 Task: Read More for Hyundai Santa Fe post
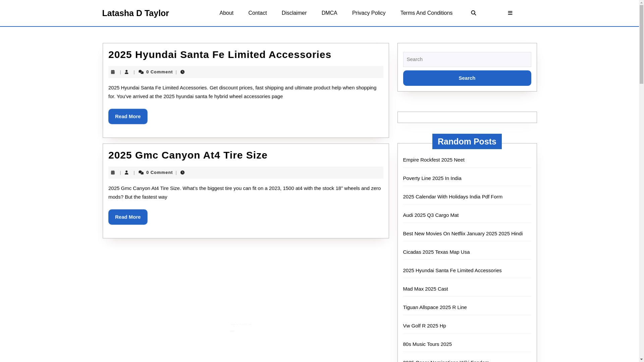pyautogui.click(x=128, y=116)
